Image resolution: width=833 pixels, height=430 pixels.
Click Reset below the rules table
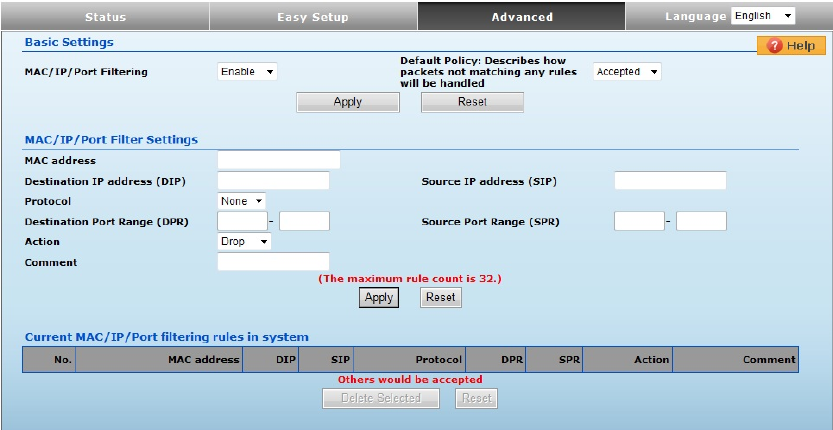[477, 398]
